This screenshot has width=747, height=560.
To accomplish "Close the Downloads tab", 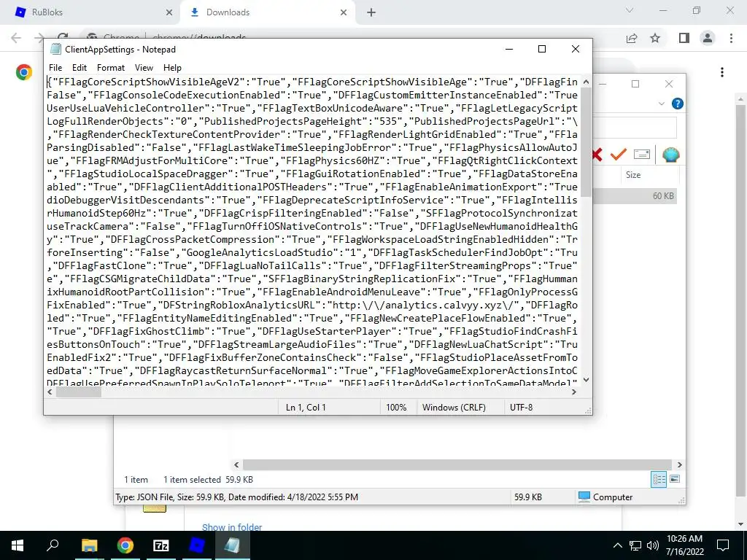I will click(344, 12).
